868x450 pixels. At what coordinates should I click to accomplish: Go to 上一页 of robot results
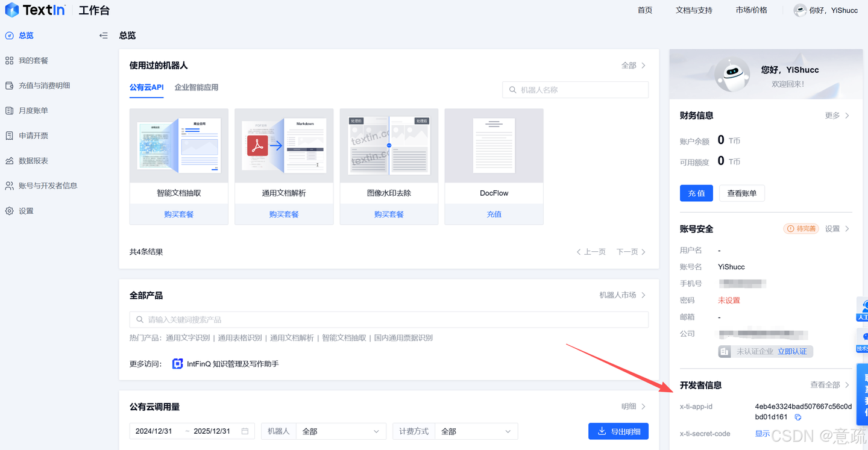point(591,252)
